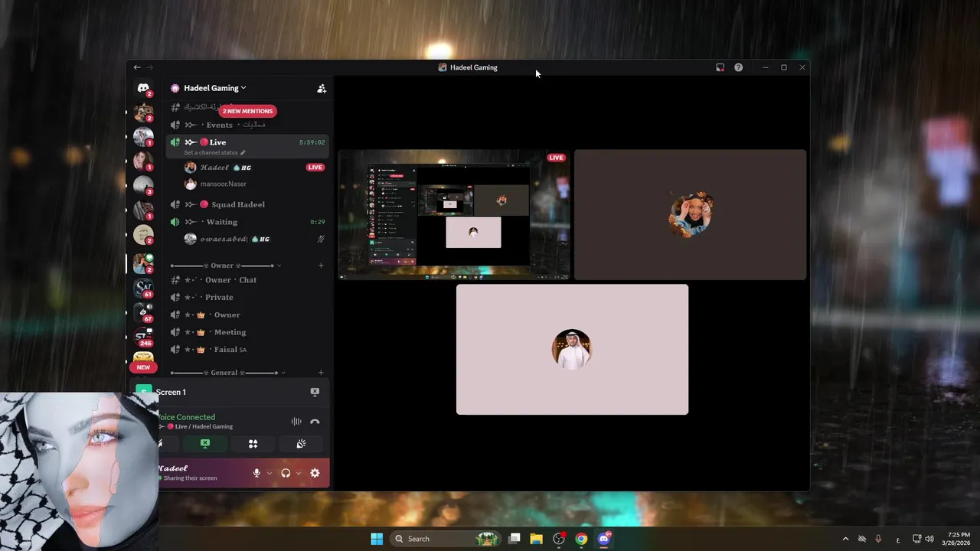Open server icon with 245 badge
The height and width of the screenshot is (551, 980).
click(x=143, y=336)
